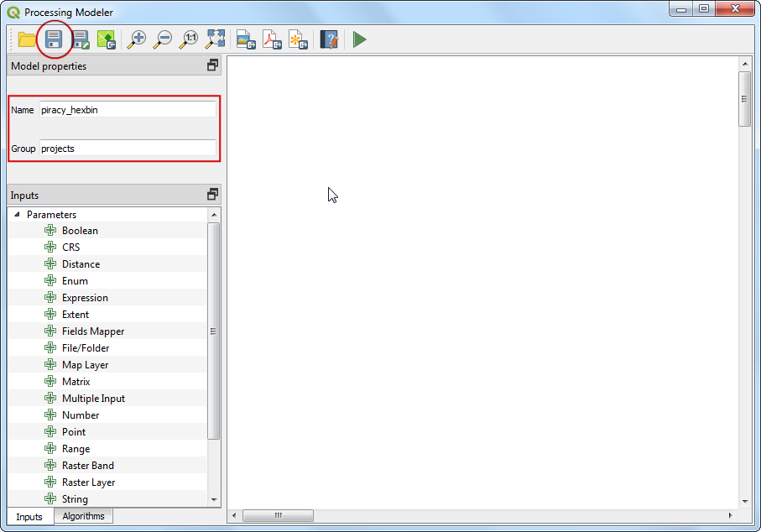Save the model with the floppy disk icon
Image resolution: width=761 pixels, height=532 pixels.
pos(54,39)
